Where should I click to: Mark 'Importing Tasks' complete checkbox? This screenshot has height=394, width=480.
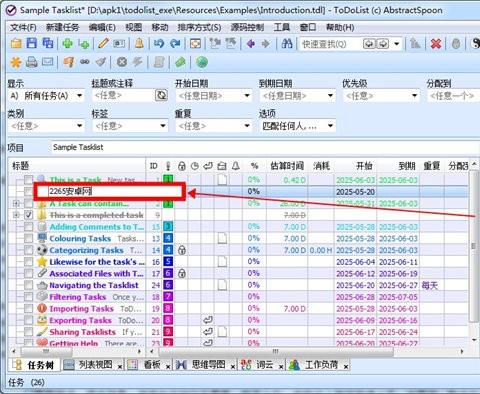(x=29, y=308)
